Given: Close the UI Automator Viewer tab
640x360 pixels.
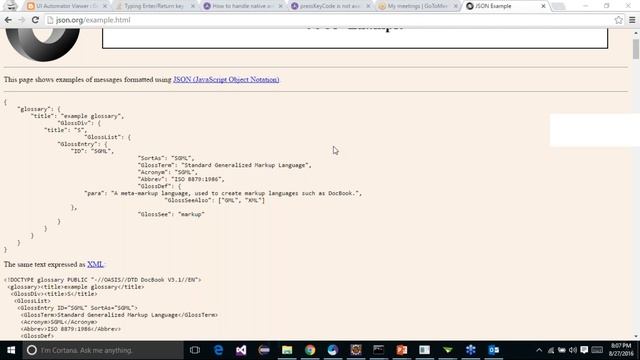Looking at the screenshot, I should (x=105, y=6).
